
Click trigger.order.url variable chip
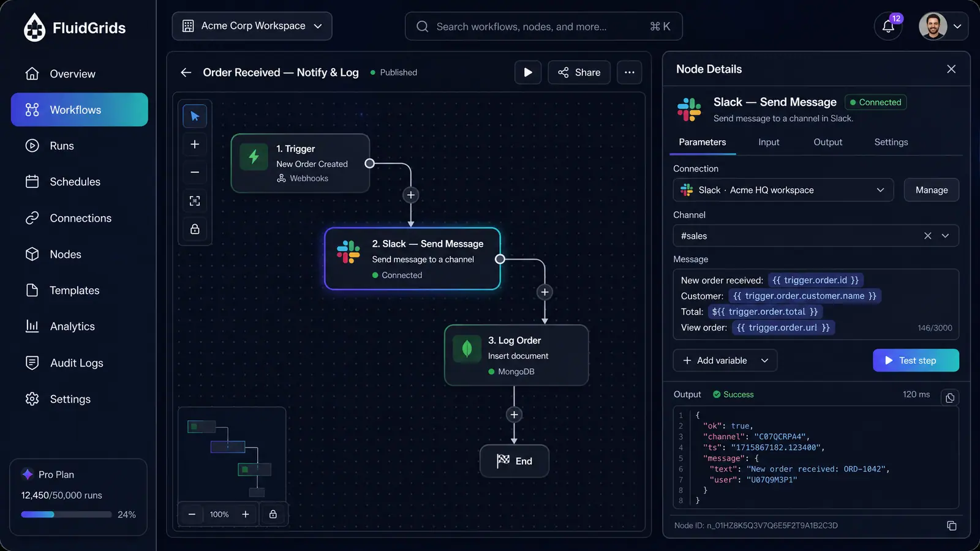[783, 328]
